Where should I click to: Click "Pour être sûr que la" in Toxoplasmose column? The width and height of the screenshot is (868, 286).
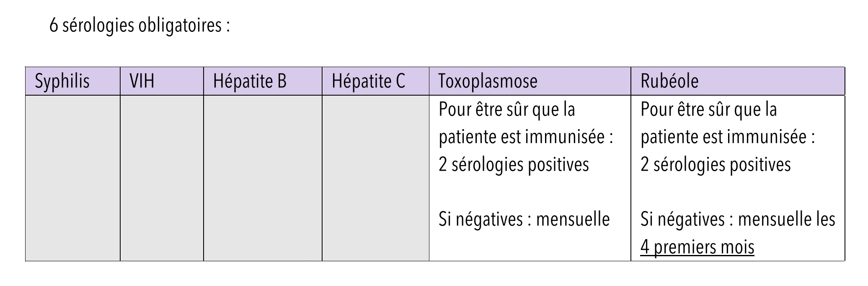tap(507, 110)
